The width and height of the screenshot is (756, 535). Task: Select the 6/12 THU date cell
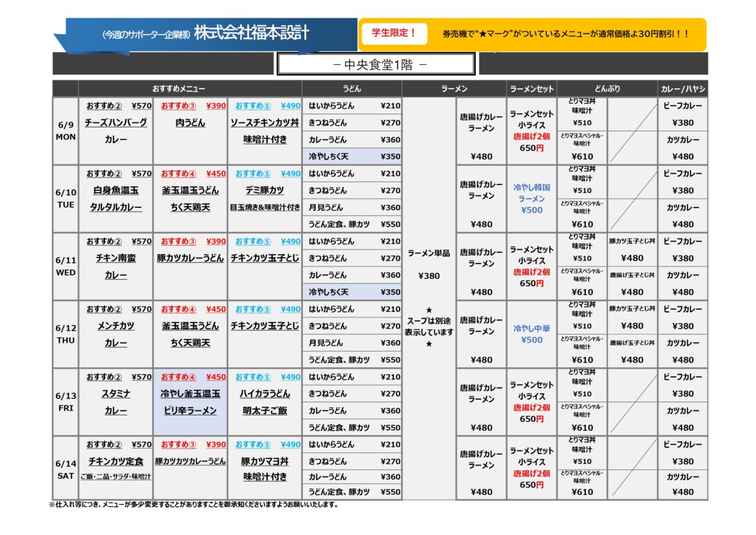click(66, 334)
